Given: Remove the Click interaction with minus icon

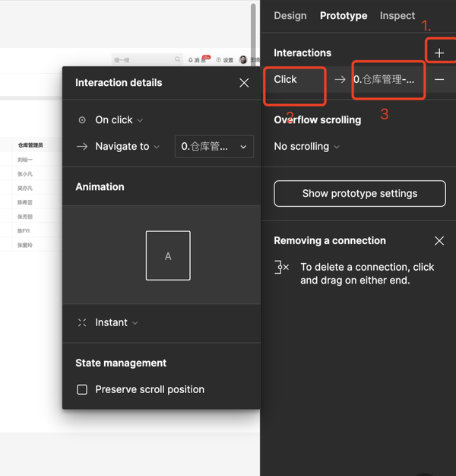Looking at the screenshot, I should click(x=439, y=80).
